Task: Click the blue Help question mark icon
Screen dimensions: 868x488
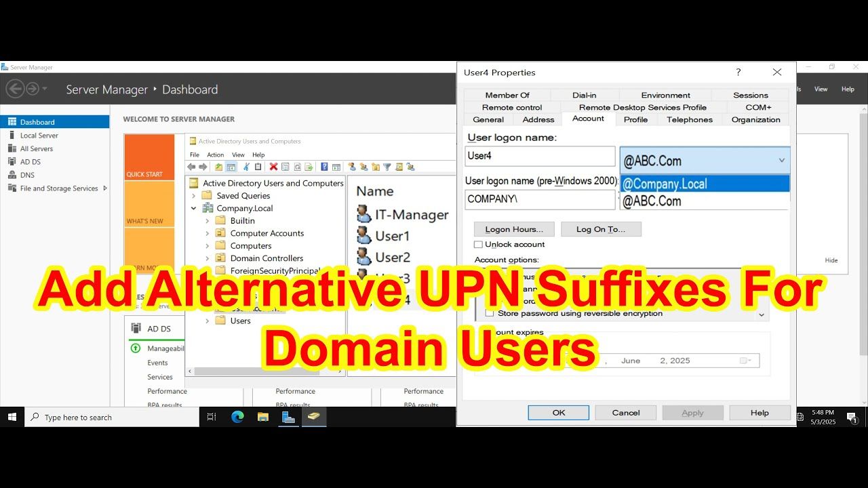Action: [324, 167]
